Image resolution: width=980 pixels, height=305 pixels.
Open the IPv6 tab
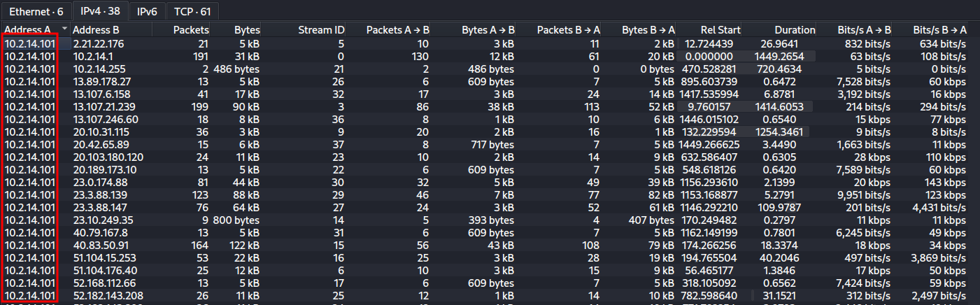coord(147,12)
